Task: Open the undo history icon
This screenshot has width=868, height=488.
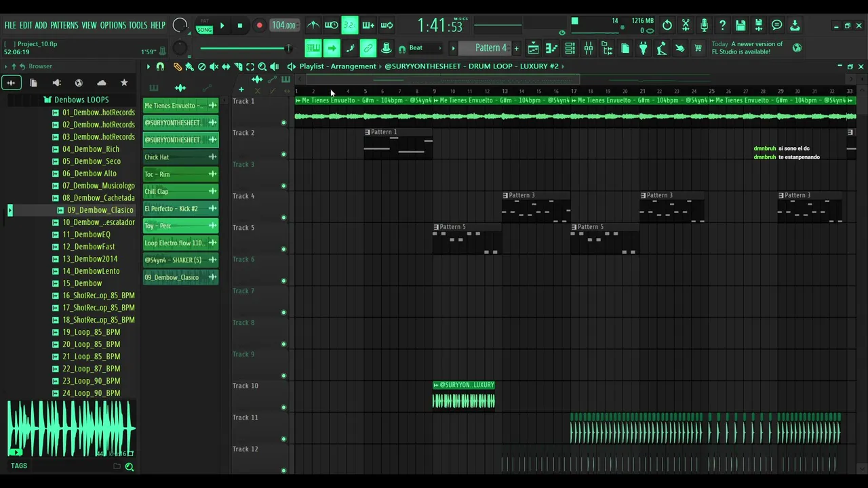Action: [x=667, y=25]
